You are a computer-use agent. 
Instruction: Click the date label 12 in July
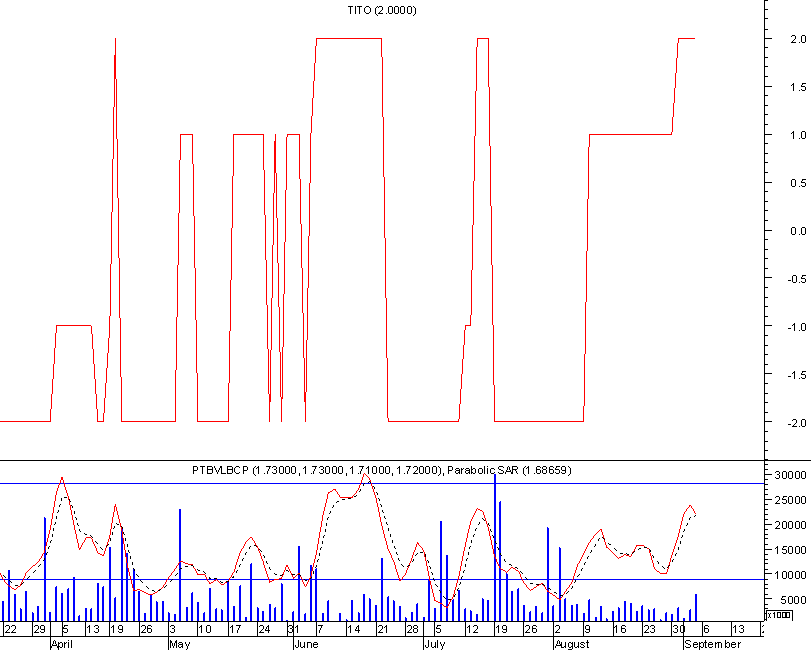pos(472,629)
